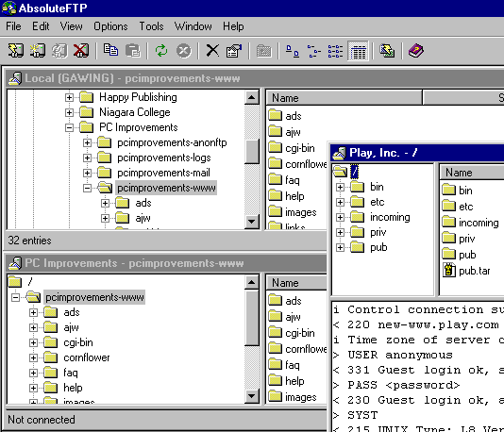The width and height of the screenshot is (504, 432).
Task: Click Local tree scrollbar down arrow
Action: [x=252, y=222]
